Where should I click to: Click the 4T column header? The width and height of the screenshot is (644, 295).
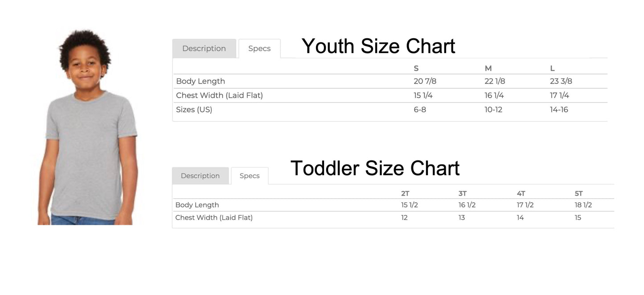point(521,193)
